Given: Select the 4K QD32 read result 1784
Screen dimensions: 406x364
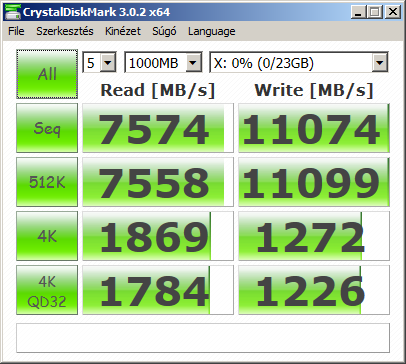Looking at the screenshot, I should [158, 290].
